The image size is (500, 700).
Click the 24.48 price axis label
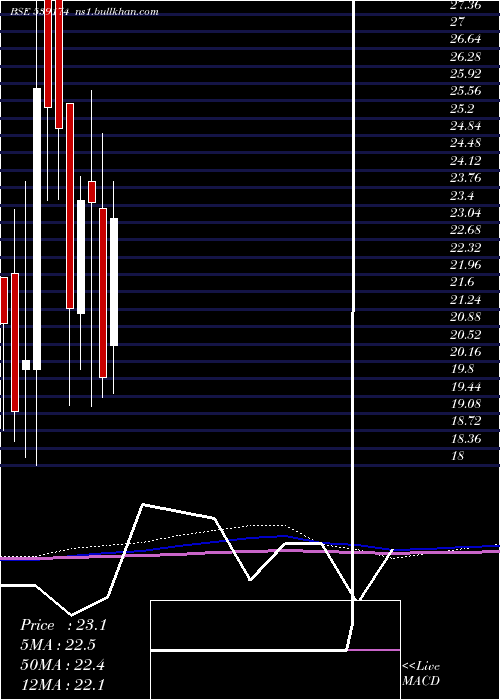(466, 143)
